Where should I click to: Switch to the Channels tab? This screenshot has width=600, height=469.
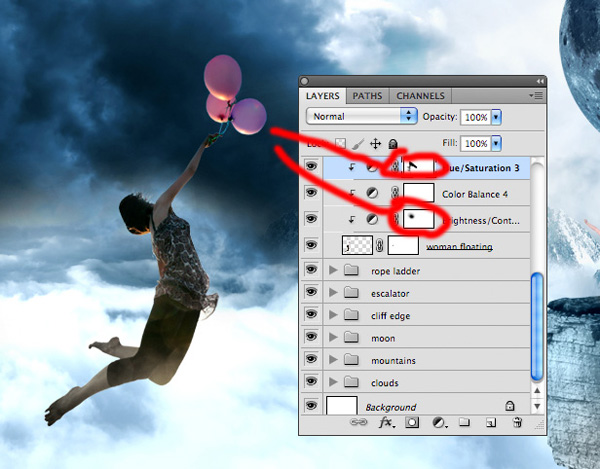[421, 96]
